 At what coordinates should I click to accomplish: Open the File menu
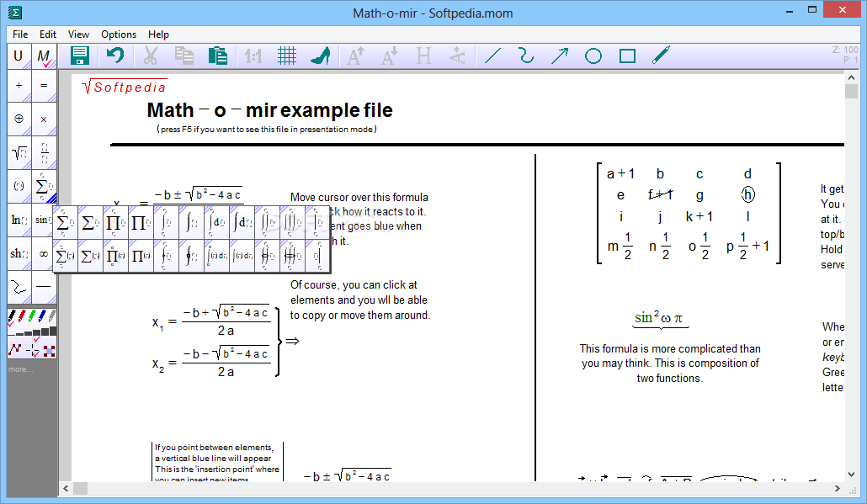coord(20,34)
